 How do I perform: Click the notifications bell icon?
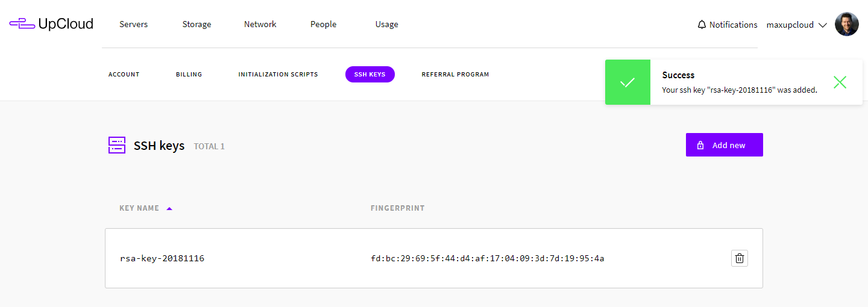pyautogui.click(x=702, y=25)
